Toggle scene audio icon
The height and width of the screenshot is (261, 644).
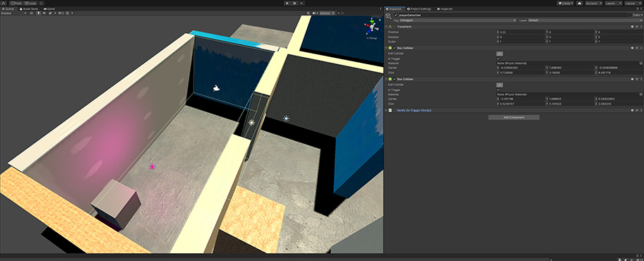pos(44,13)
